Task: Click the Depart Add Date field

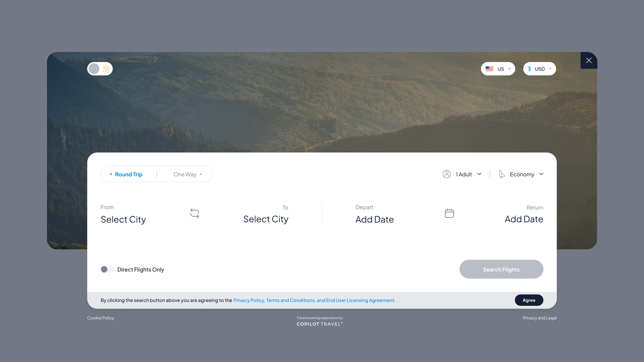Action: [x=374, y=214]
